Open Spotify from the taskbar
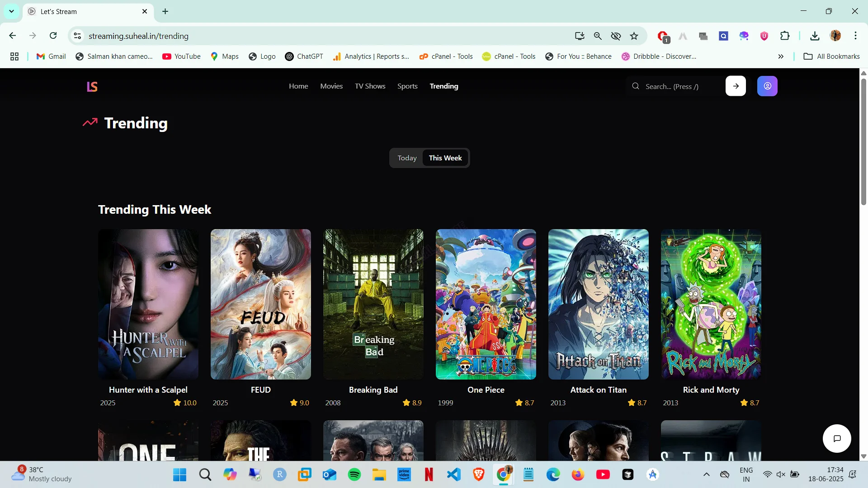The width and height of the screenshot is (868, 488). (354, 474)
